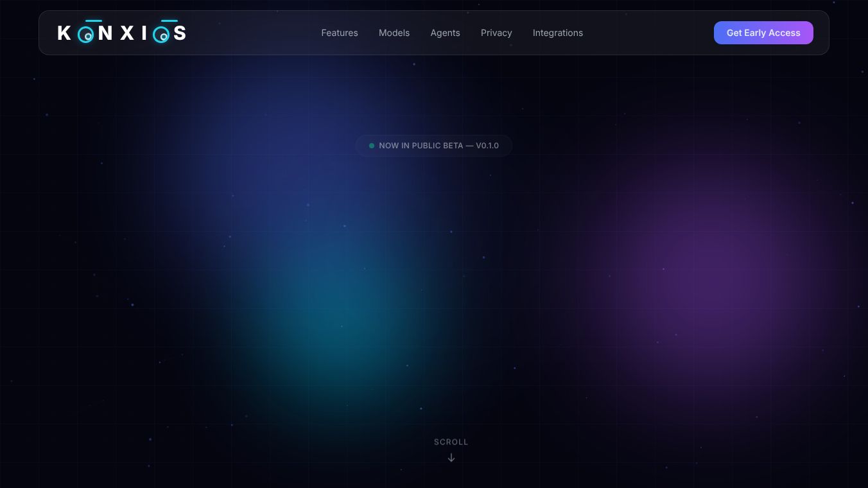The height and width of the screenshot is (488, 868).
Task: Click the Now in Public Beta badge
Action: click(434, 146)
